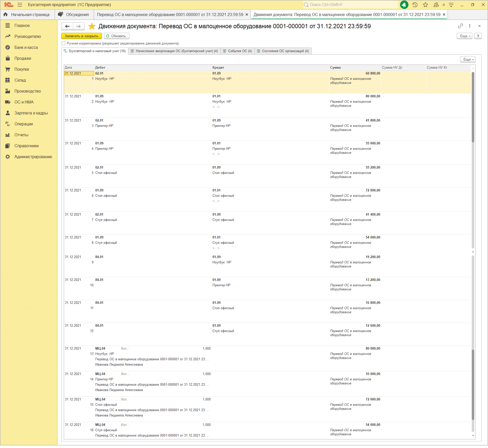
Task: Open the ОС и НМА section
Action: (24, 102)
